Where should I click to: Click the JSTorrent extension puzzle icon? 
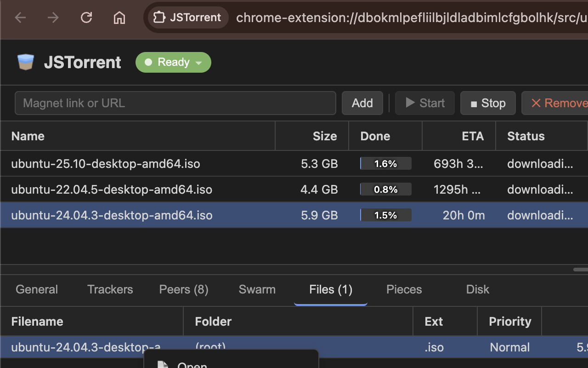click(159, 18)
